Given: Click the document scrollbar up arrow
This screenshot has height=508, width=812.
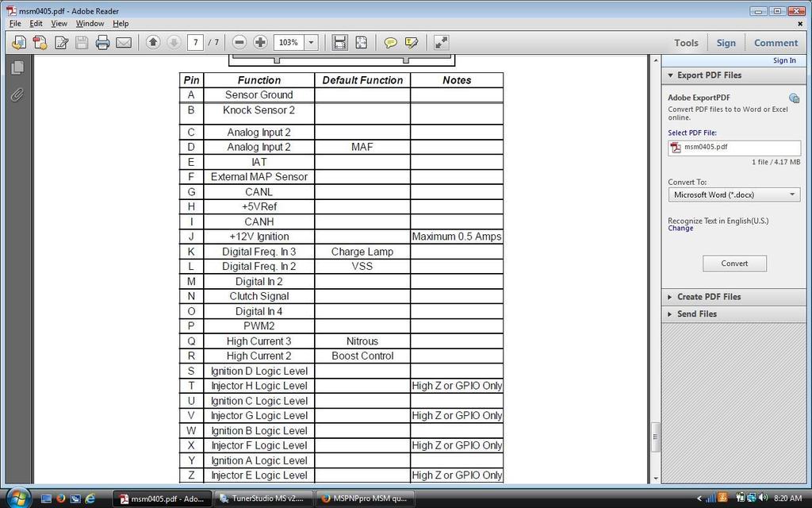Looking at the screenshot, I should point(656,60).
